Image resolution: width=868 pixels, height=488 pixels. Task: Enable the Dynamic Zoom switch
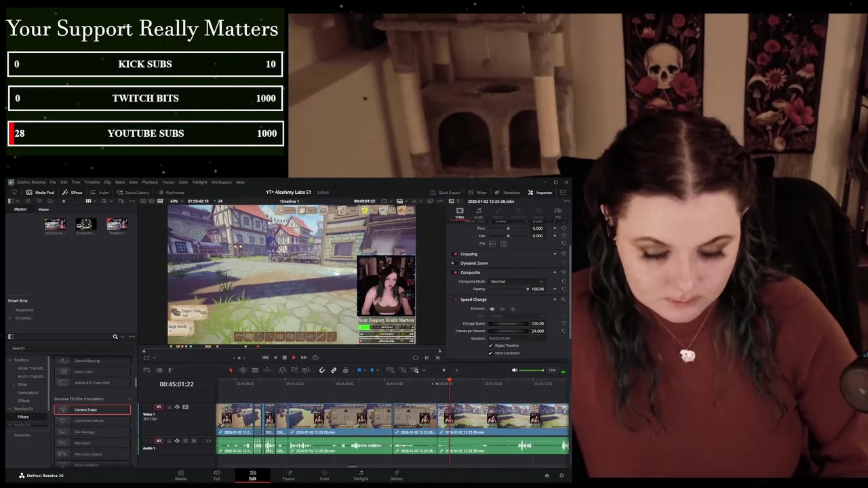(x=455, y=263)
